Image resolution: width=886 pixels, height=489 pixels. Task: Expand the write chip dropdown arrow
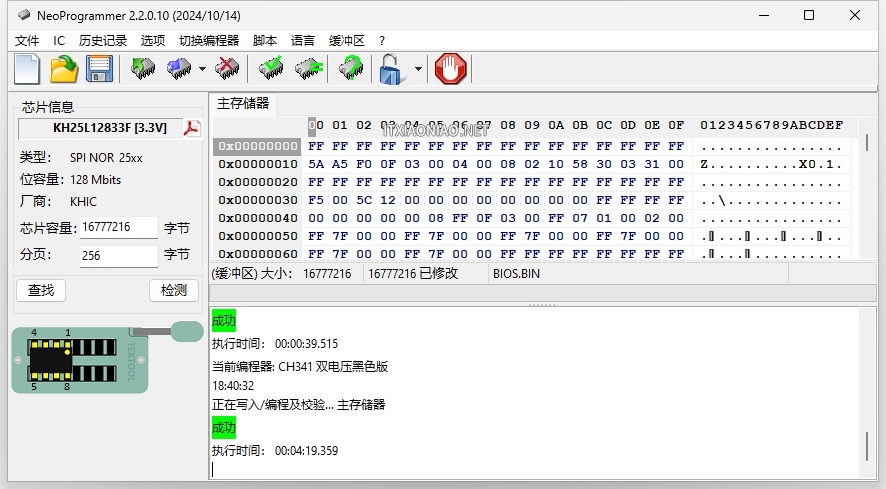click(x=202, y=70)
